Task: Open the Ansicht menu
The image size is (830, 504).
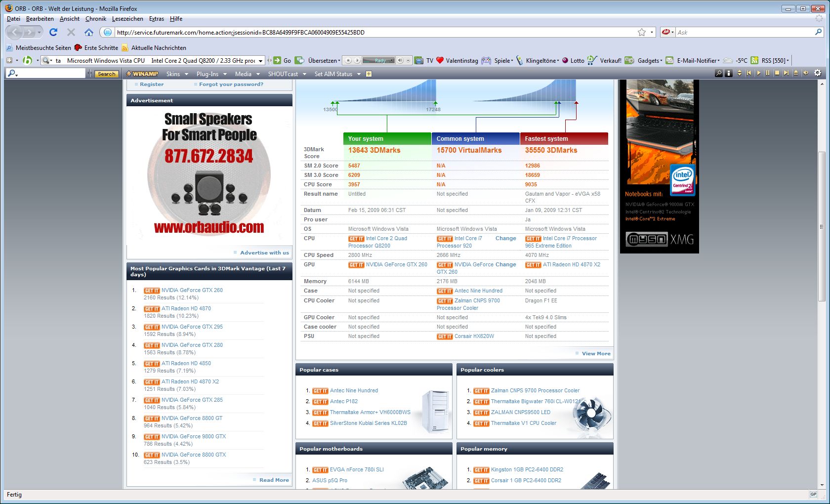Action: (70, 19)
